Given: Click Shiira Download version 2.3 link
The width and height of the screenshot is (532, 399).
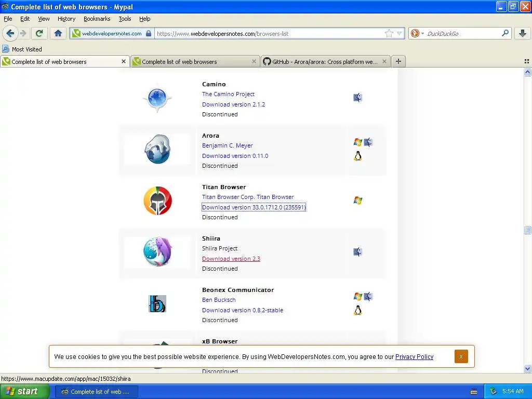Looking at the screenshot, I should [x=231, y=259].
